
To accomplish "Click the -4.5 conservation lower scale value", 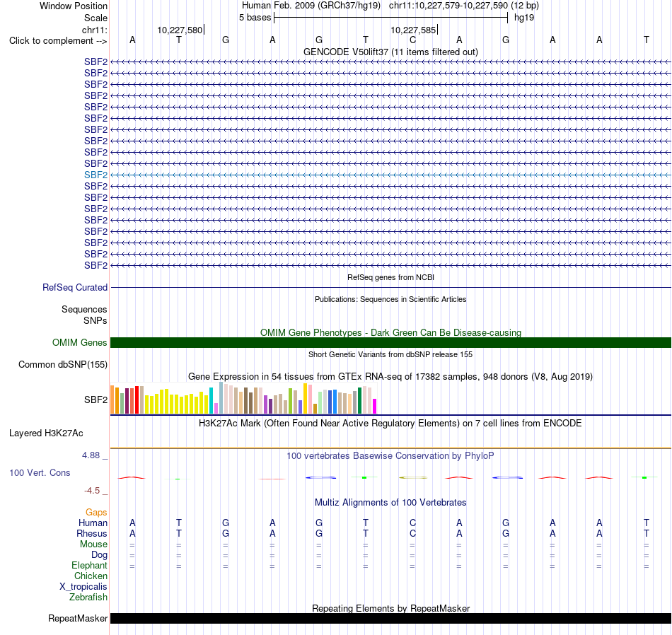I will pyautogui.click(x=92, y=491).
